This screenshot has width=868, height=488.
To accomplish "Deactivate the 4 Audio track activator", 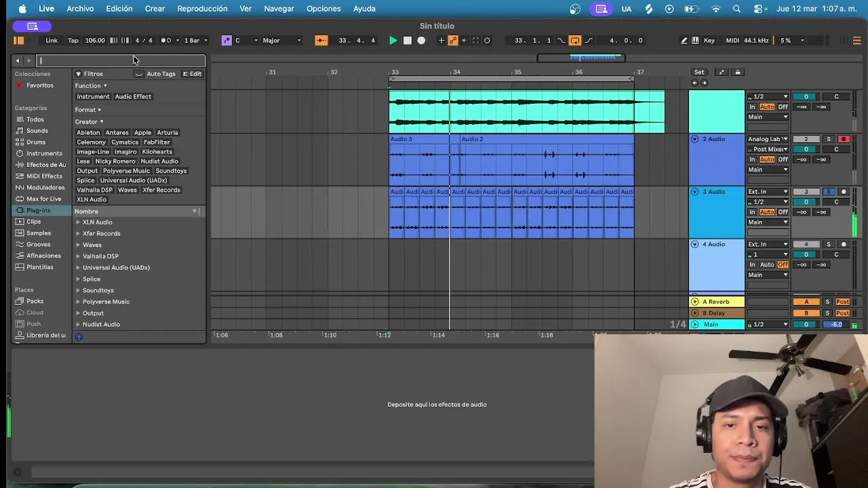I will pos(806,245).
